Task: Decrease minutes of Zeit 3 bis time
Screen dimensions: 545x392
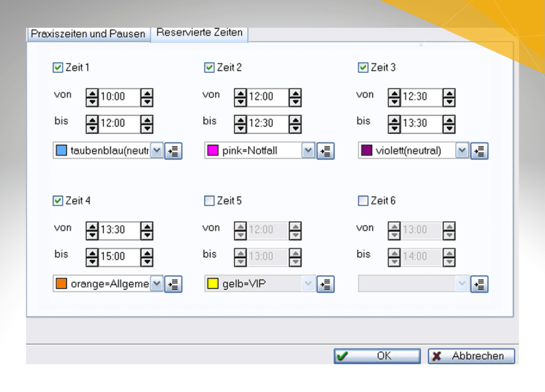Action: (449, 129)
